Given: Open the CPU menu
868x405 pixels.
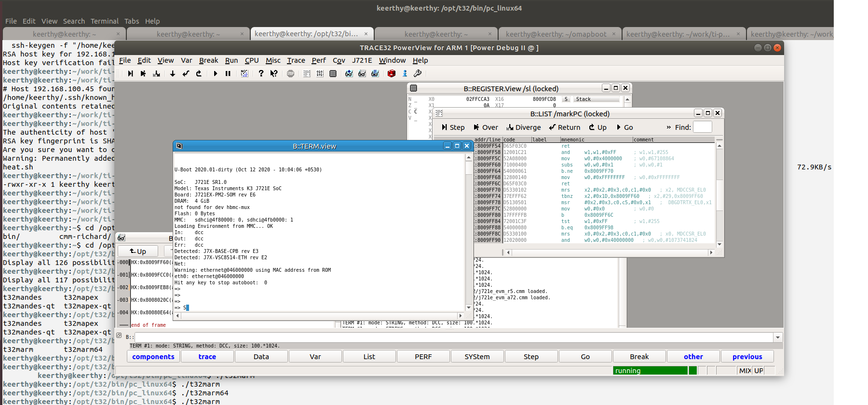Looking at the screenshot, I should 252,60.
